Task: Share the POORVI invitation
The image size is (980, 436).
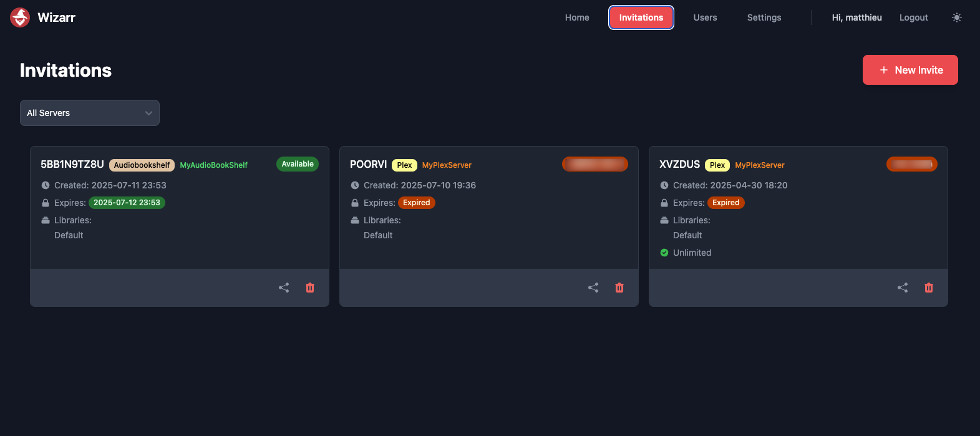Action: coord(593,288)
